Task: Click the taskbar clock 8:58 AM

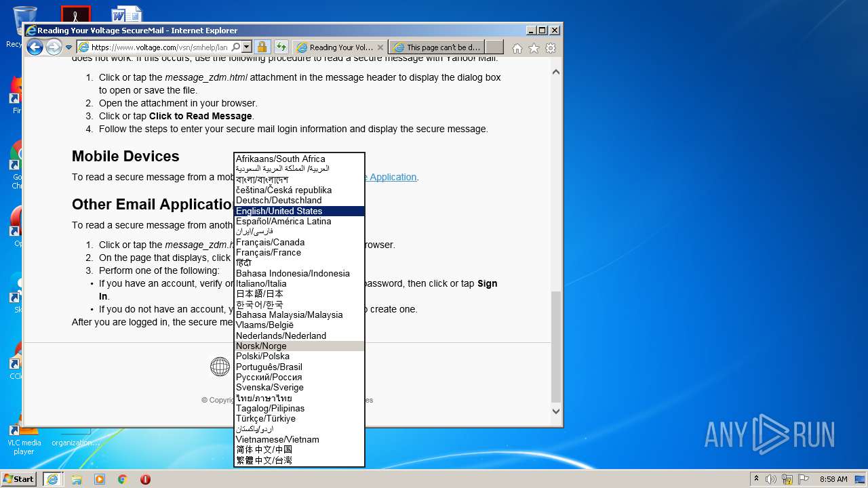Action: [833, 479]
